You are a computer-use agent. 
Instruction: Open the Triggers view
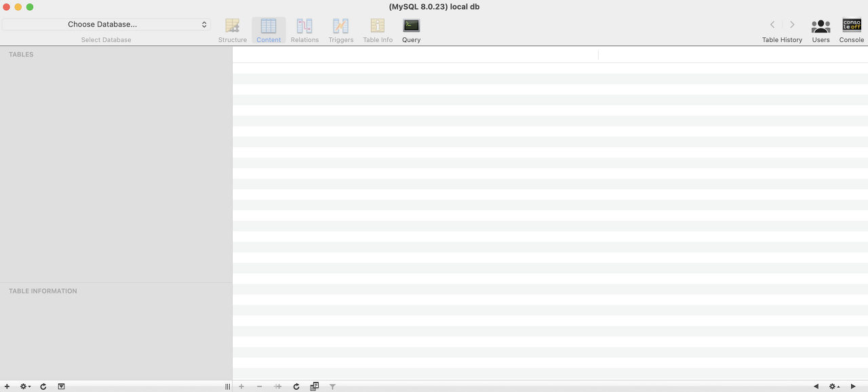[x=340, y=31]
